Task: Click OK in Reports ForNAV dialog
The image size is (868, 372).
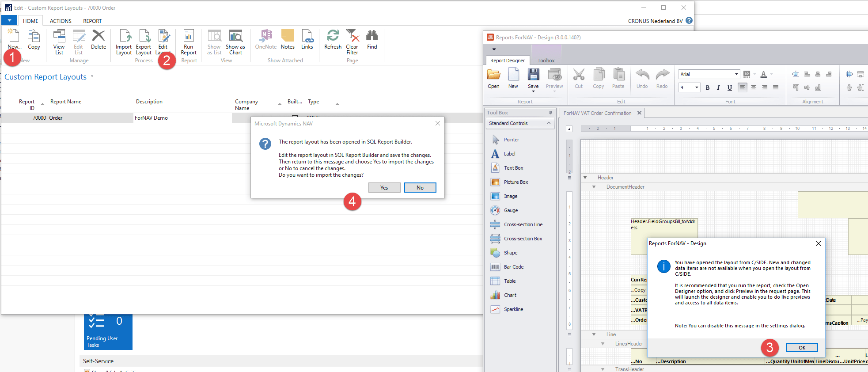Action: click(x=802, y=348)
